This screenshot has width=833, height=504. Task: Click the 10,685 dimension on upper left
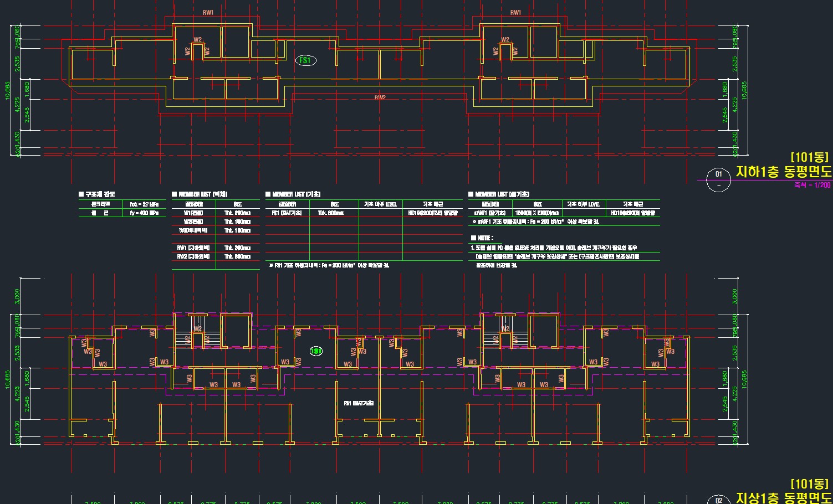point(7,90)
